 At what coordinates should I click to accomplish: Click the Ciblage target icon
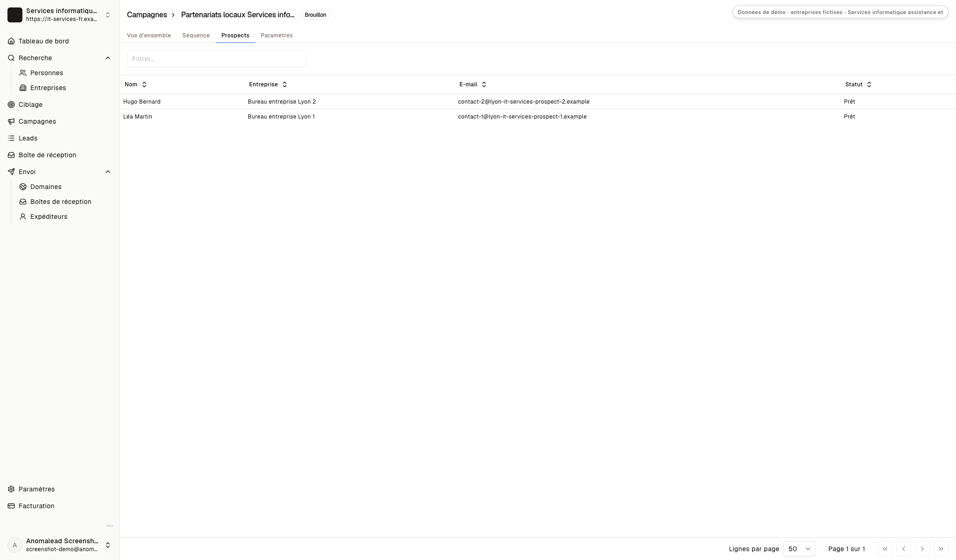point(11,105)
